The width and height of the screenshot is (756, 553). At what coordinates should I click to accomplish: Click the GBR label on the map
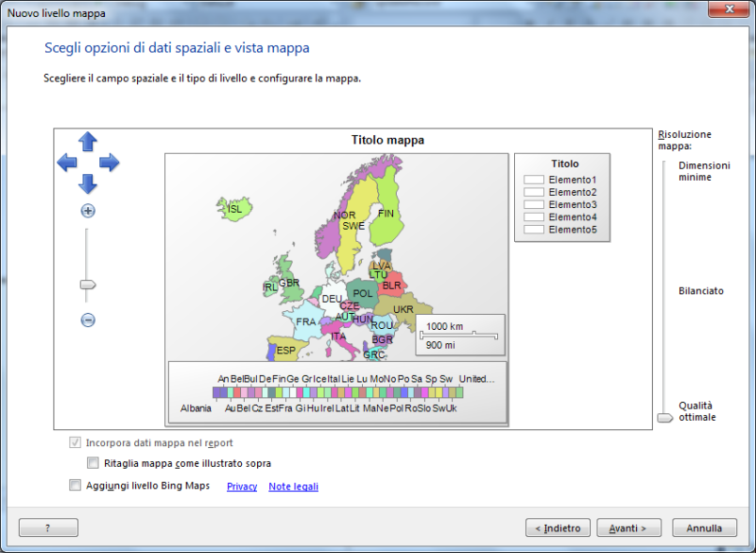point(289,283)
